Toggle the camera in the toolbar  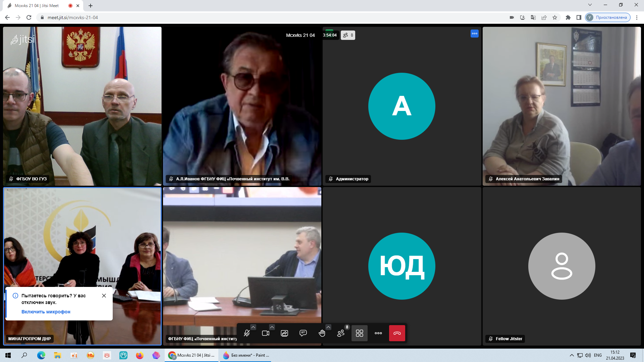266,333
